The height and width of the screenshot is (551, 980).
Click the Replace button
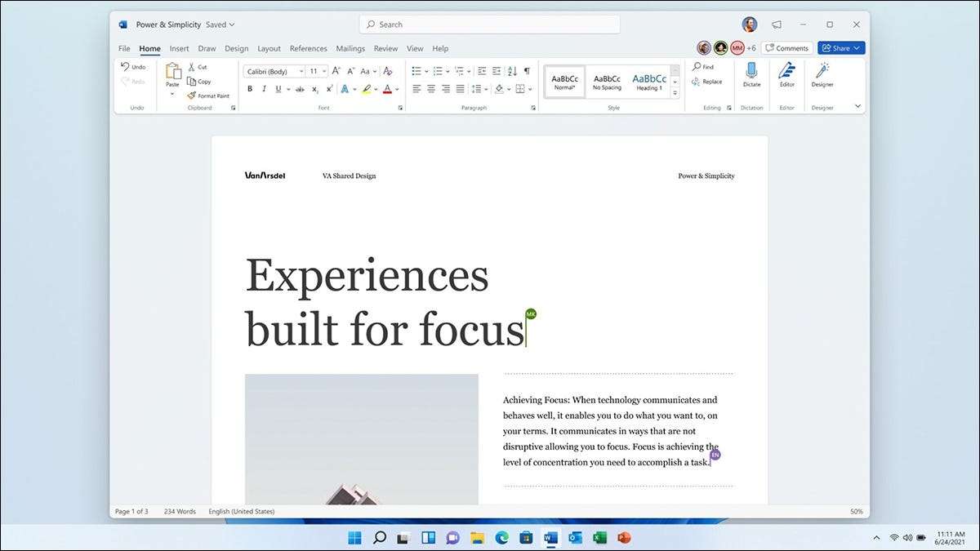[x=706, y=82]
